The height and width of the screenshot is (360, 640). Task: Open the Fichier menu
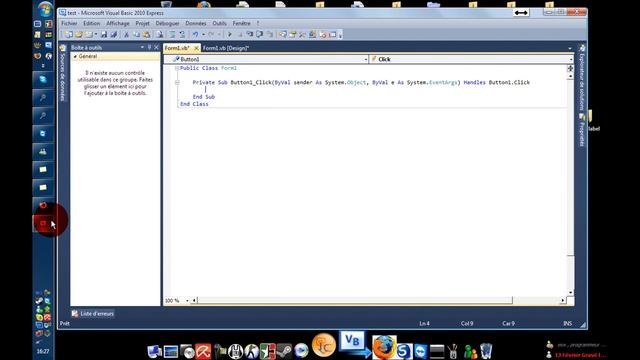point(69,23)
